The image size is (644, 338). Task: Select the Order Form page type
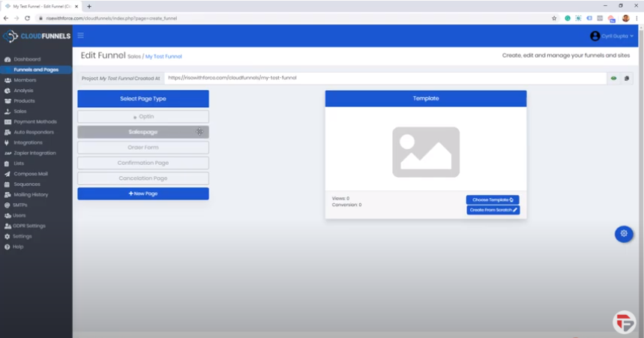coord(142,148)
